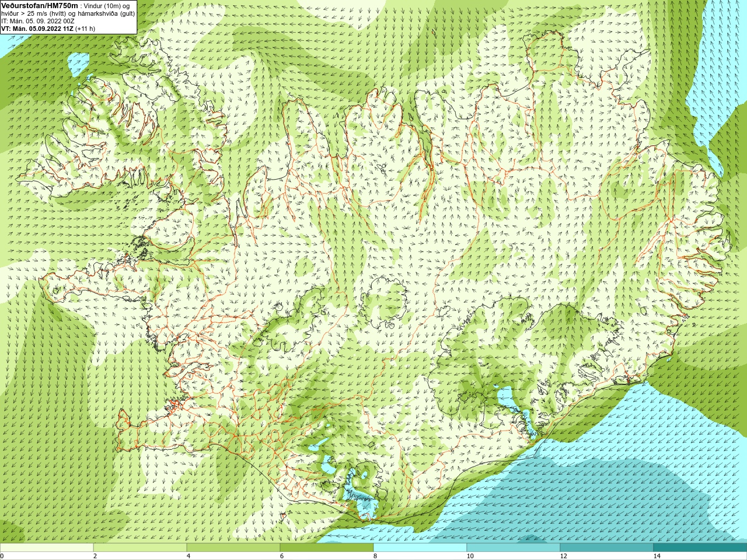Click the legend tick label "4"

188,556
